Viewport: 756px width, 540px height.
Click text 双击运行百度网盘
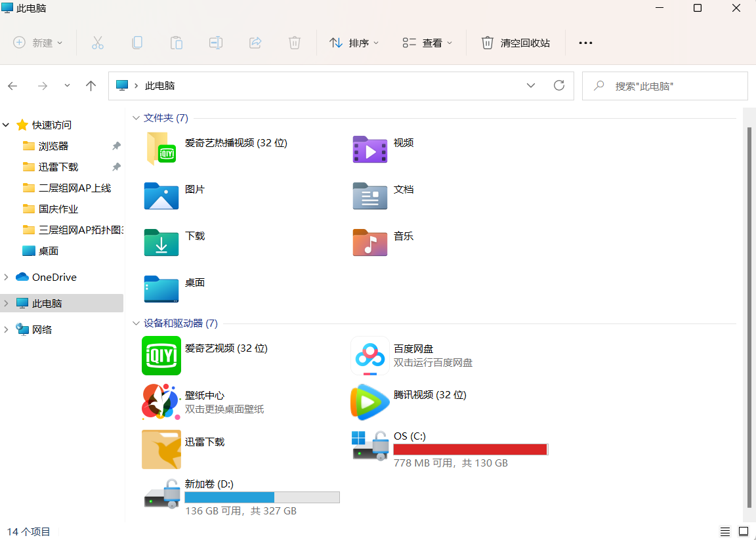coord(433,363)
